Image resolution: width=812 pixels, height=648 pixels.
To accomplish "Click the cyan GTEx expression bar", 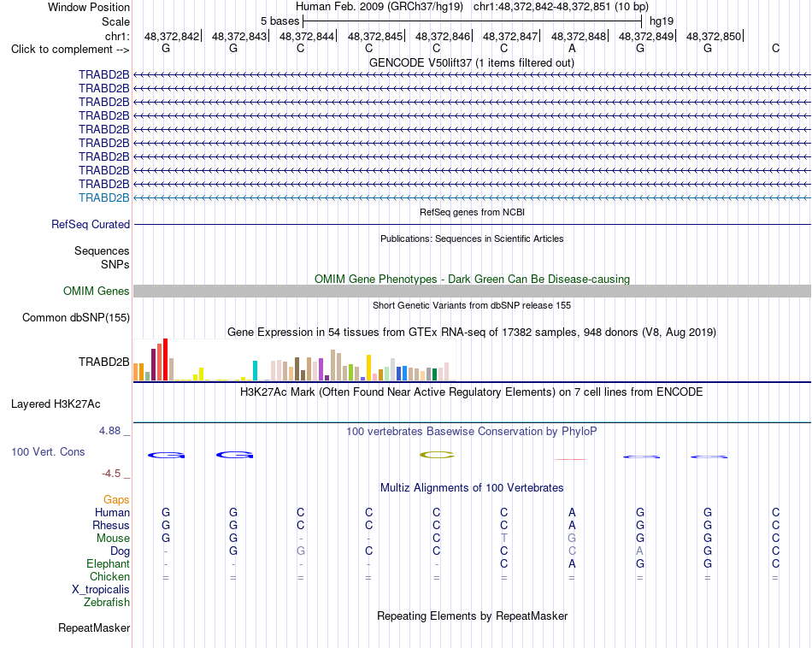I will [x=255, y=371].
